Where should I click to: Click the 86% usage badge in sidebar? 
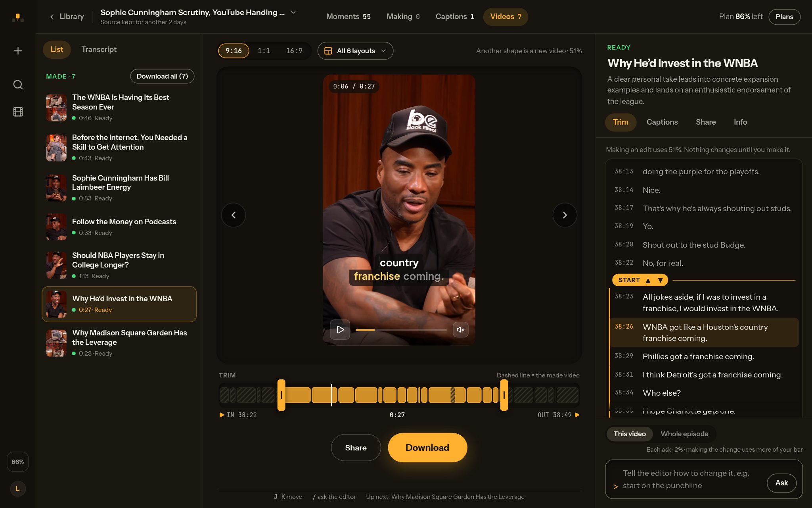tap(18, 462)
